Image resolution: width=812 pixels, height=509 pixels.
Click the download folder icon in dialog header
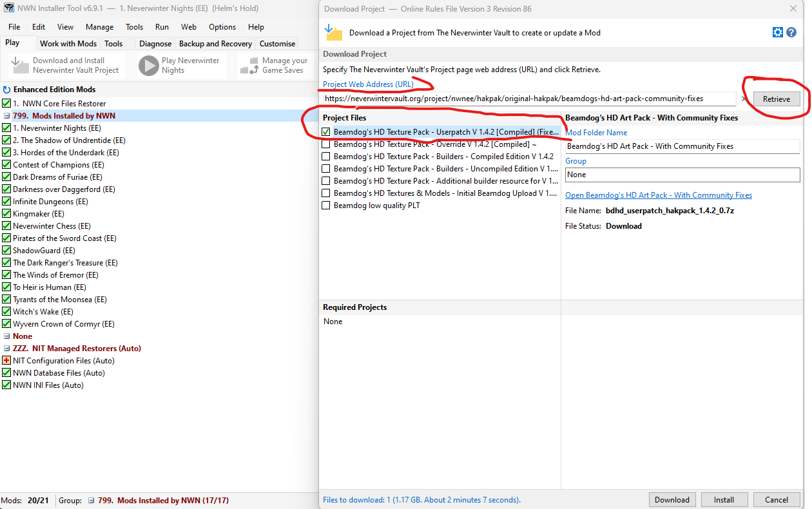coord(333,32)
